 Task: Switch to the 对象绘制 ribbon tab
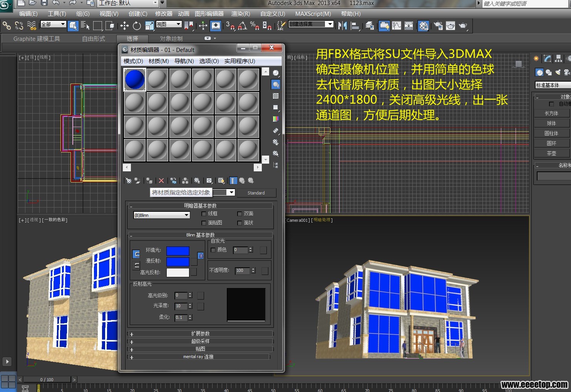171,39
